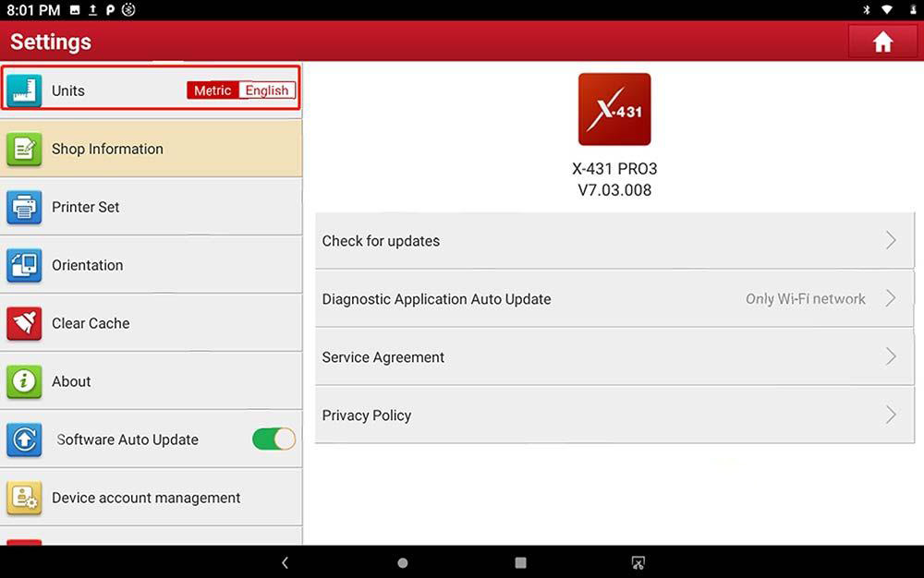Open Device account management

point(151,498)
